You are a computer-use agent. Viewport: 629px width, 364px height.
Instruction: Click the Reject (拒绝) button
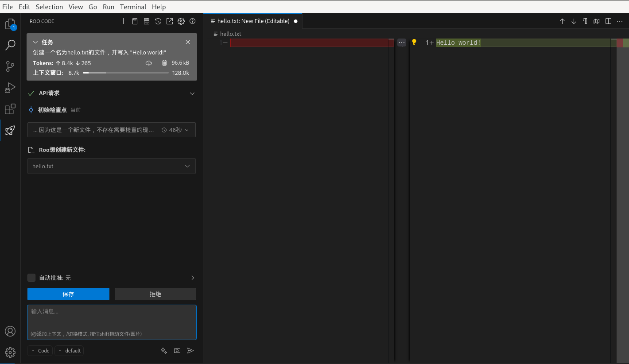pyautogui.click(x=155, y=294)
